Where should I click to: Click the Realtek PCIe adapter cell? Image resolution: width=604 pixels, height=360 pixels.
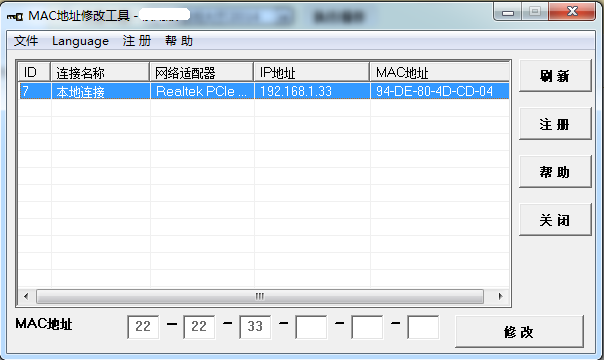click(x=202, y=91)
